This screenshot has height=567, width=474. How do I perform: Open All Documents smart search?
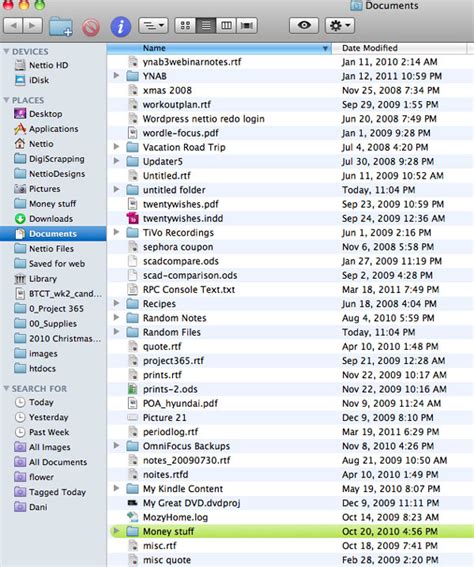(58, 462)
